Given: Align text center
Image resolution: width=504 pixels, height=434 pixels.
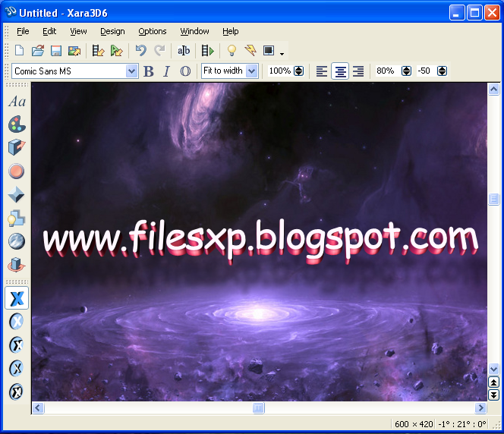Looking at the screenshot, I should 340,71.
